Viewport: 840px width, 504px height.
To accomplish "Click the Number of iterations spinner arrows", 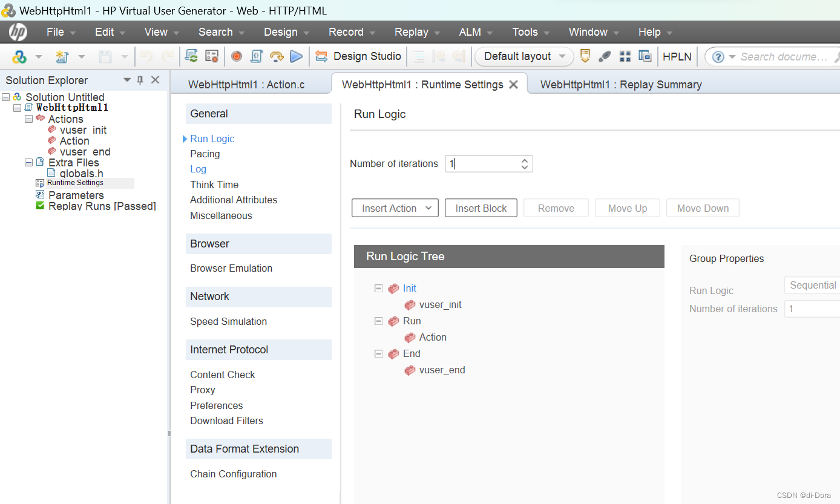I will coord(525,163).
